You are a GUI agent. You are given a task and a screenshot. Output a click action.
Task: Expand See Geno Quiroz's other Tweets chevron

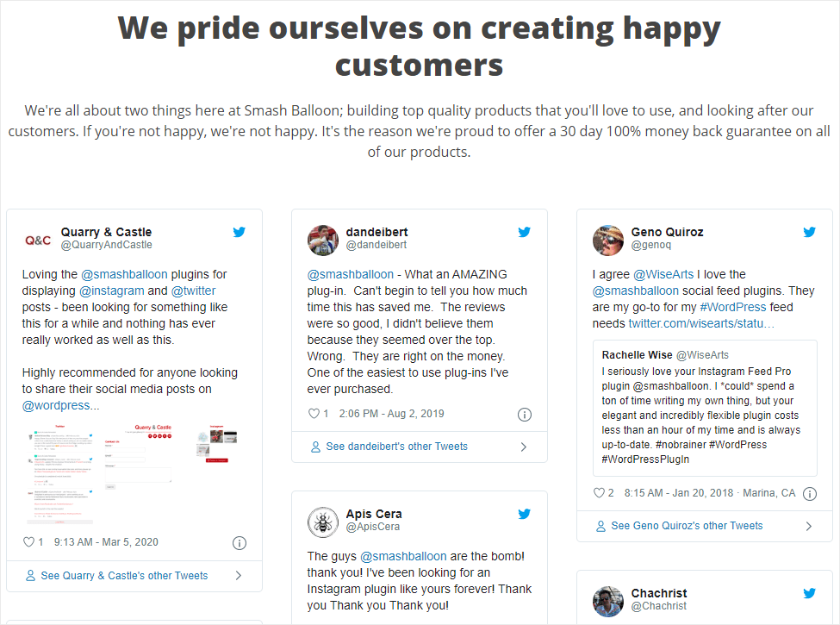point(810,525)
